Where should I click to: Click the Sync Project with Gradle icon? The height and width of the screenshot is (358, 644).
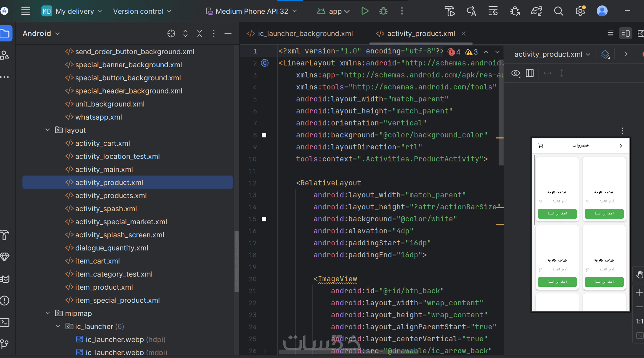tap(537, 11)
